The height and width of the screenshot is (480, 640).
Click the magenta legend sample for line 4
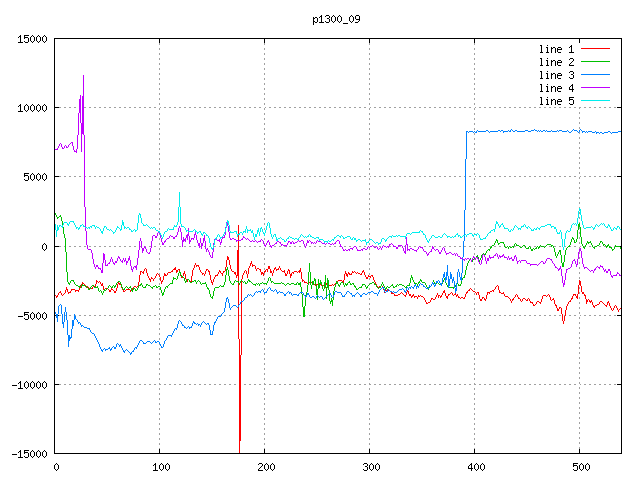[x=595, y=89]
